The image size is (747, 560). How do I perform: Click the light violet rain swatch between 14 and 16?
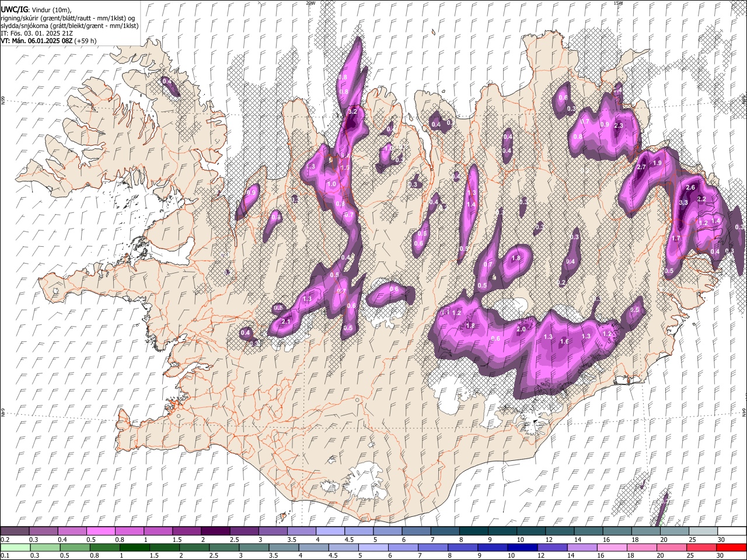tap(582, 547)
